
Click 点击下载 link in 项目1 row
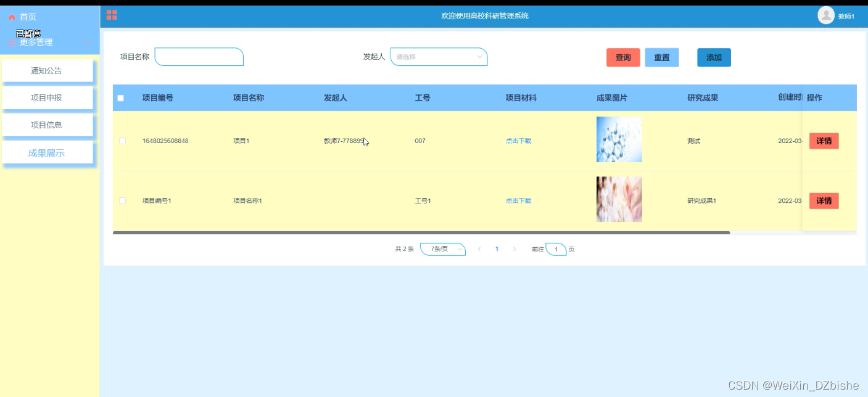point(518,141)
